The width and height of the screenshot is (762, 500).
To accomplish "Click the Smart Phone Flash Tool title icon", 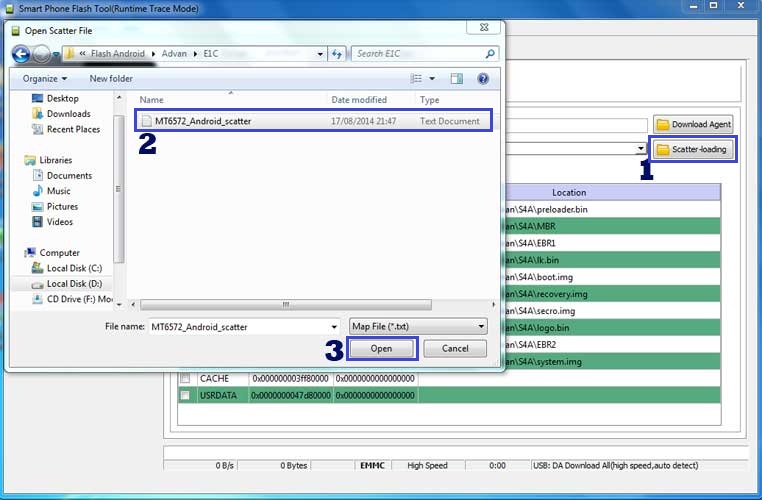I will [9, 9].
